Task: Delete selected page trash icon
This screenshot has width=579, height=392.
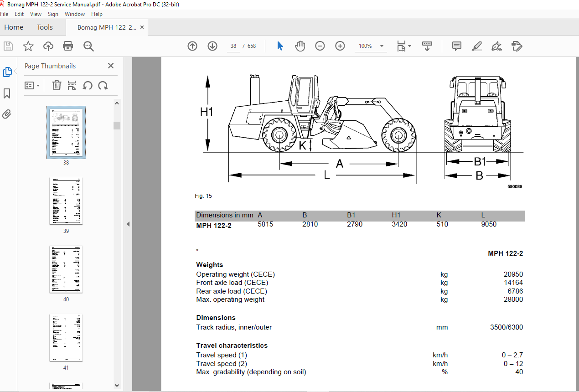Action: (x=57, y=85)
